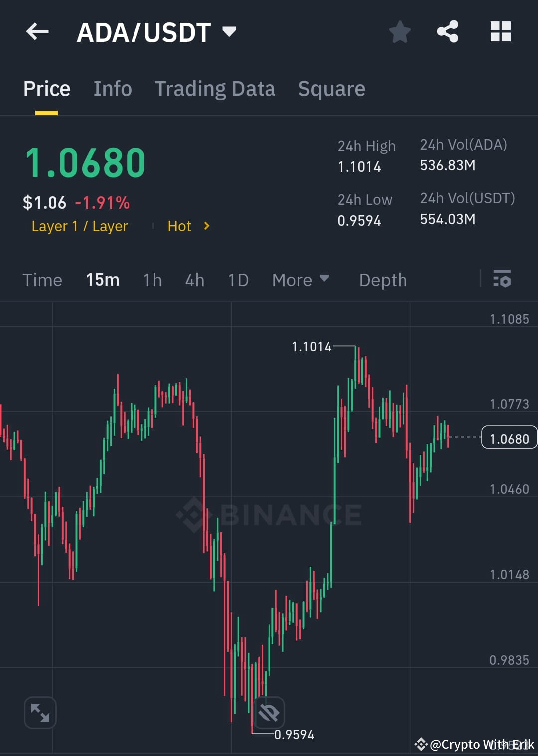Open the Square tab
Image resolution: width=538 pixels, height=756 pixels.
[x=331, y=88]
